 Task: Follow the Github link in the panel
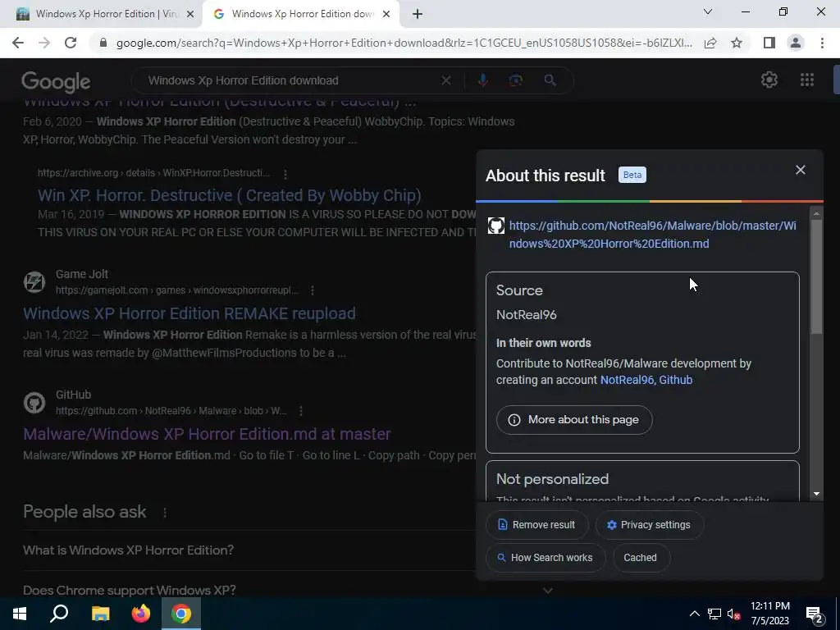click(x=676, y=380)
